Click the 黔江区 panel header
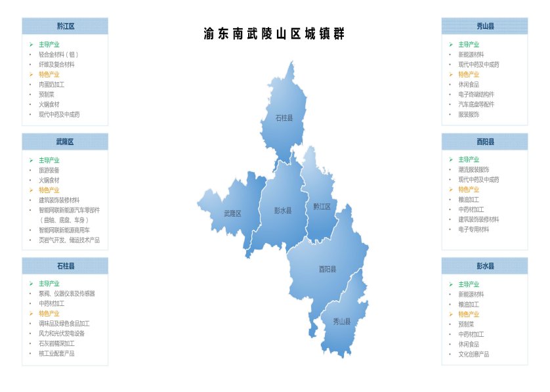The height and width of the screenshot is (392, 550). [x=65, y=26]
